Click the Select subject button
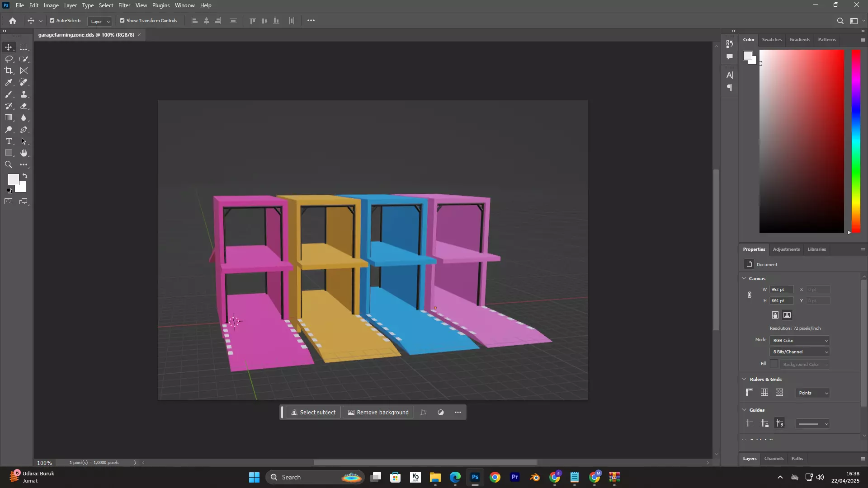Screen dimensions: 868x488 coord(313,413)
